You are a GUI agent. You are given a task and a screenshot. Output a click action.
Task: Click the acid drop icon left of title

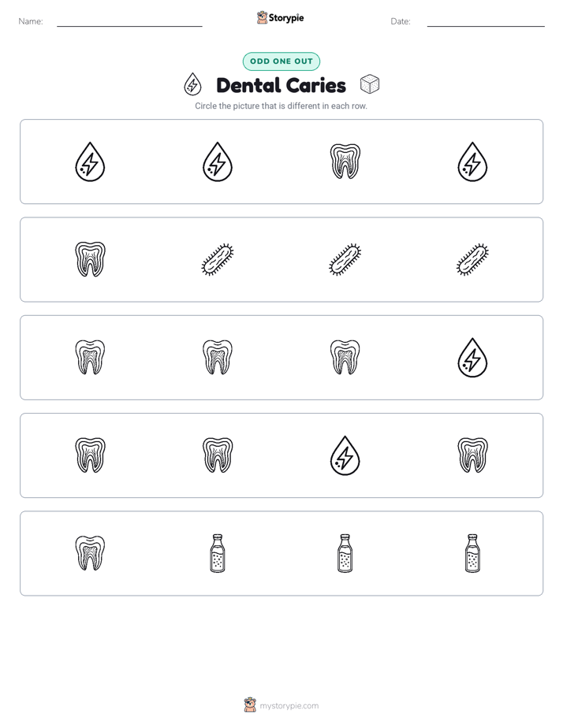[x=192, y=84]
